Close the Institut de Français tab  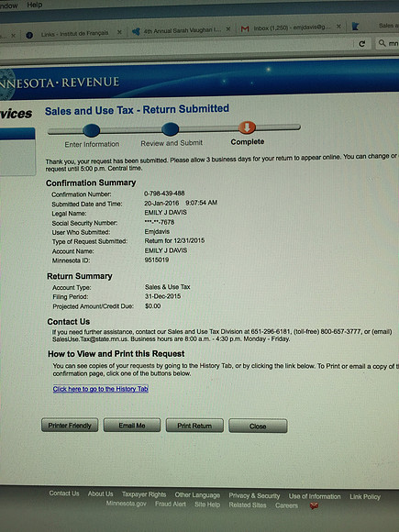119,32
